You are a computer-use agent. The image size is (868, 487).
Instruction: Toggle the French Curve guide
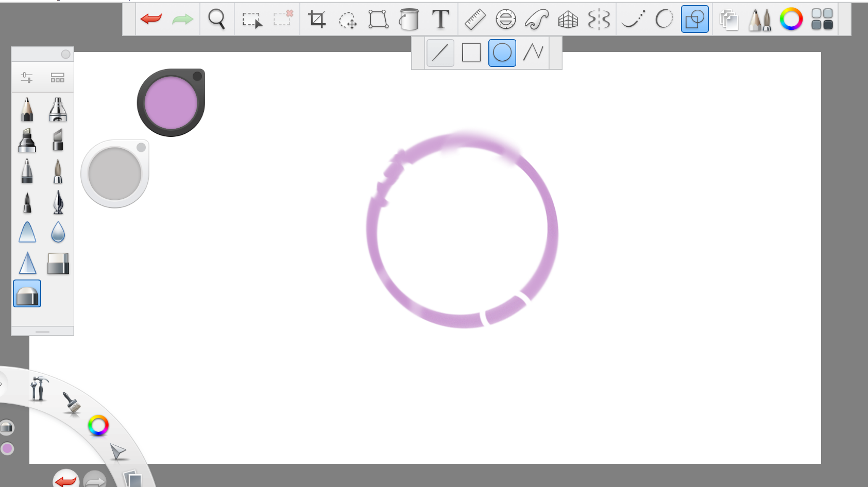coord(537,20)
